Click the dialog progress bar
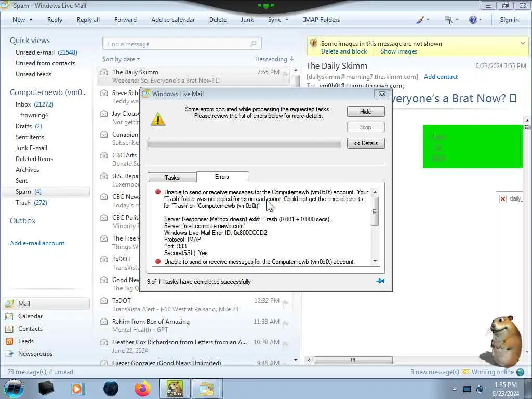Viewport: 532px width, 399px height. pos(244,143)
